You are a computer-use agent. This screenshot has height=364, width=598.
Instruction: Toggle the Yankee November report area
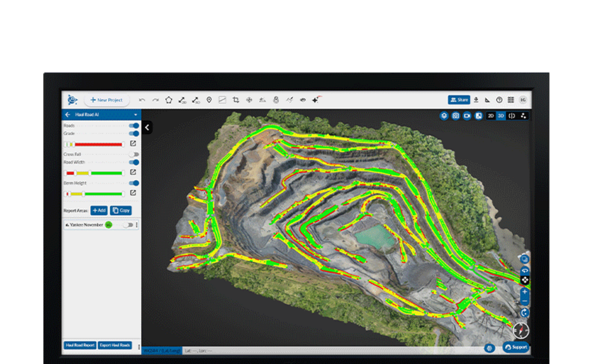128,224
